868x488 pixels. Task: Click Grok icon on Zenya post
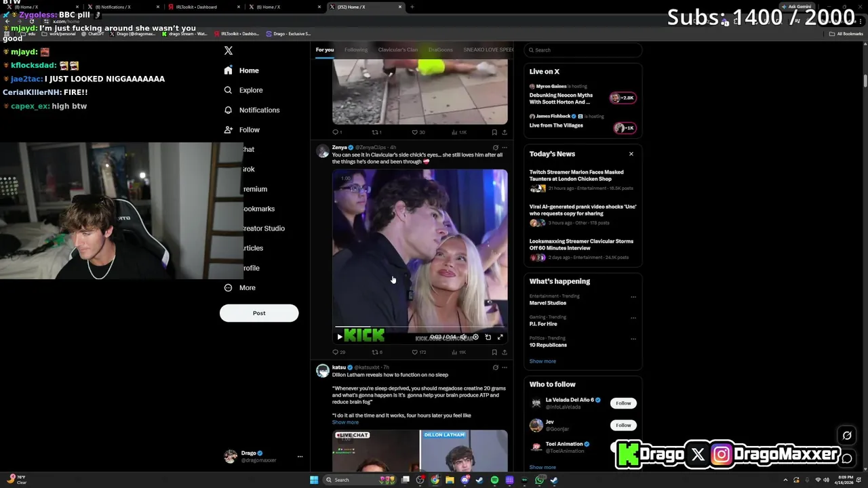tap(495, 148)
